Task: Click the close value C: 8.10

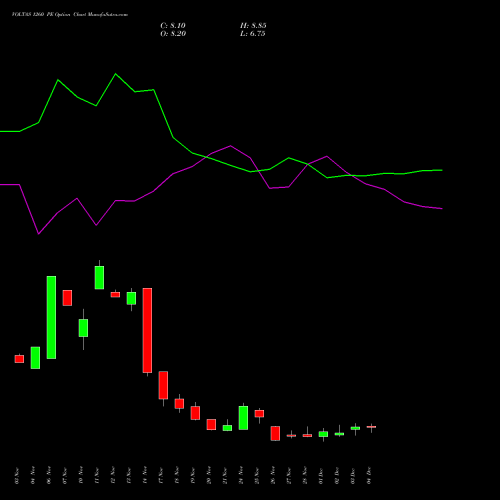Action: pyautogui.click(x=173, y=26)
